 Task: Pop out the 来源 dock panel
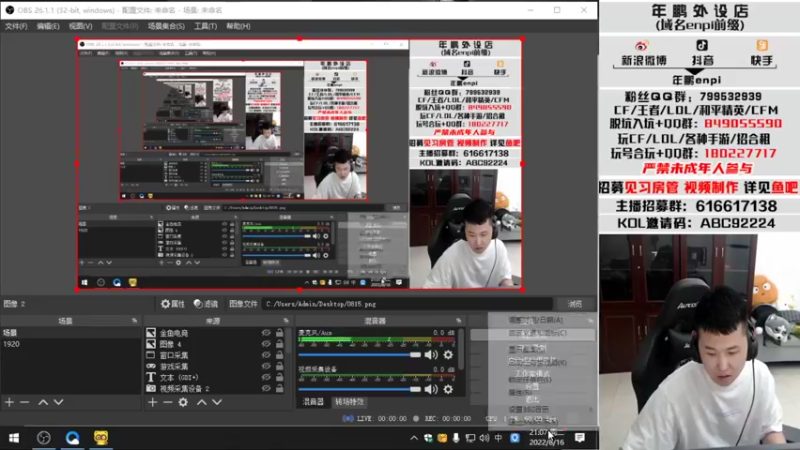[x=286, y=321]
